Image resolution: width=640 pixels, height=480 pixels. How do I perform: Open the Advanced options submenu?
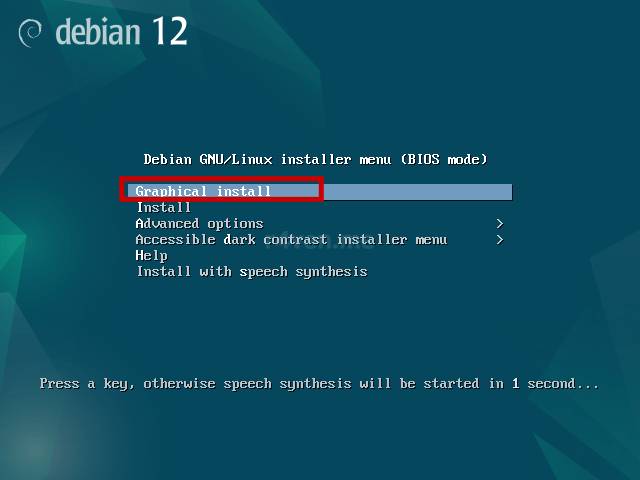[199, 224]
